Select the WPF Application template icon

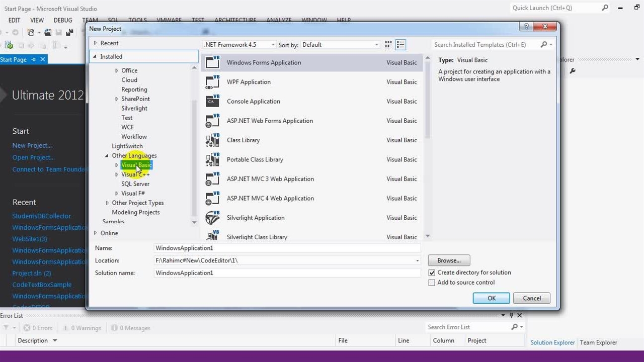click(x=213, y=82)
